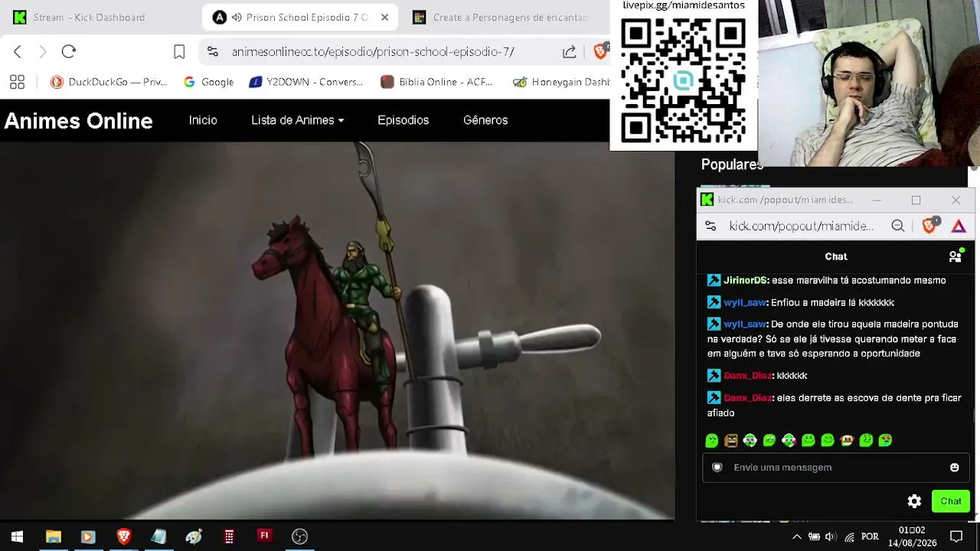Open the Google bookmark
Viewport: 980px width, 551px height.
click(209, 82)
